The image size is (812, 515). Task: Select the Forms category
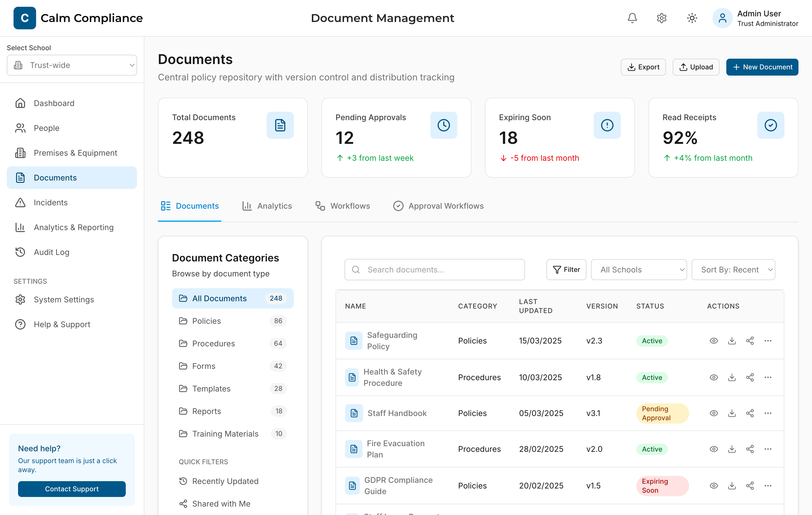pyautogui.click(x=233, y=366)
